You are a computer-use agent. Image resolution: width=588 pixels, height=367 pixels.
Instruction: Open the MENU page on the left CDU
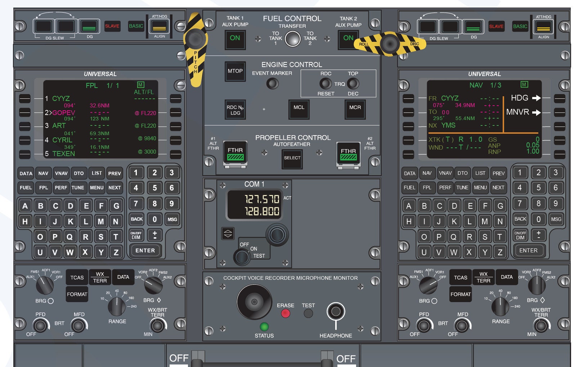tap(96, 188)
